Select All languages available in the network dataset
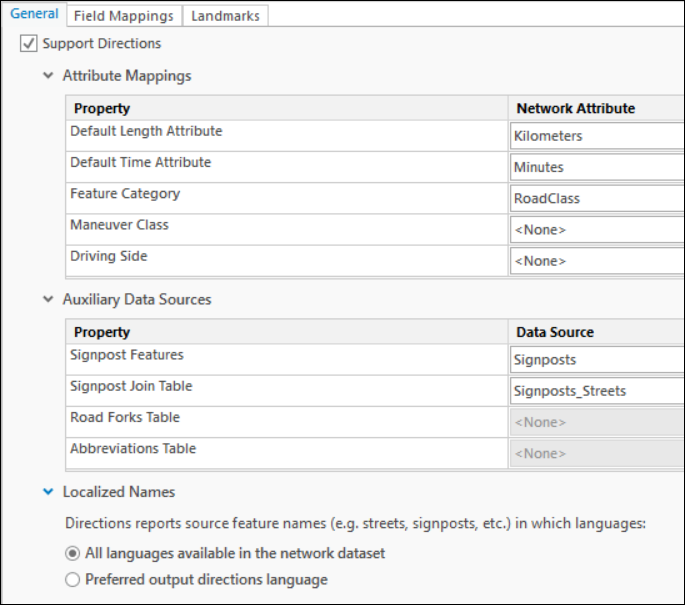The image size is (685, 605). [x=72, y=553]
